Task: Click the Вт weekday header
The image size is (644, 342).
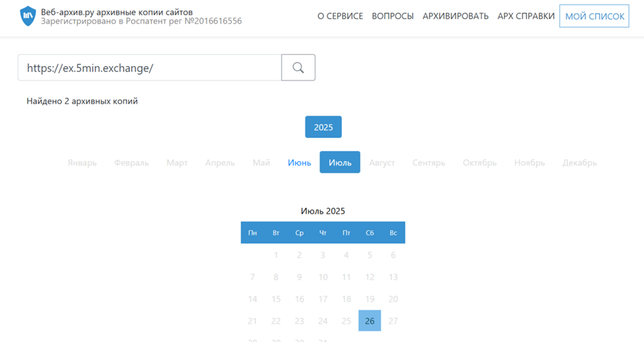Action: [x=276, y=232]
